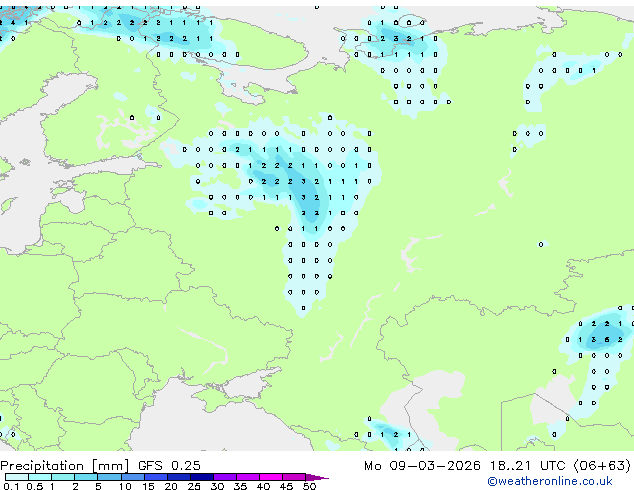Screen dimensions: 634x490
Task: Pick the 0.5–1 mm legend swatch
Action: click(40, 477)
